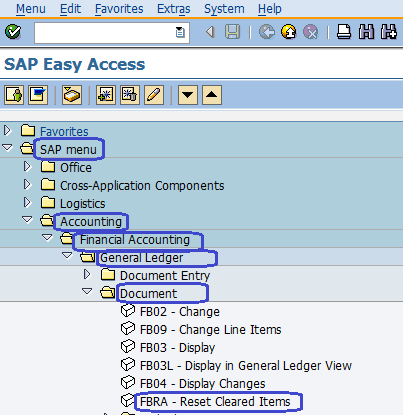
Task: Click the cube icon beside FB03L
Action: pyautogui.click(x=128, y=365)
